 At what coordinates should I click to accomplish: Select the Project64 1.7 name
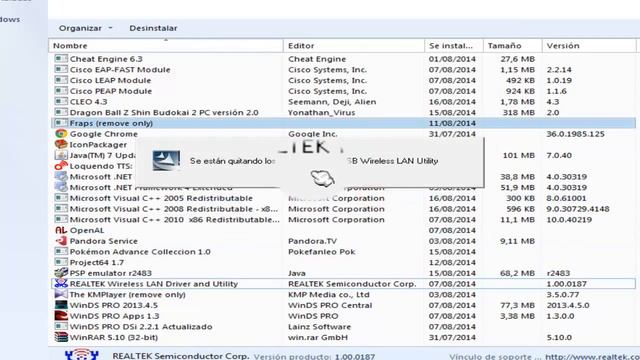click(97, 262)
